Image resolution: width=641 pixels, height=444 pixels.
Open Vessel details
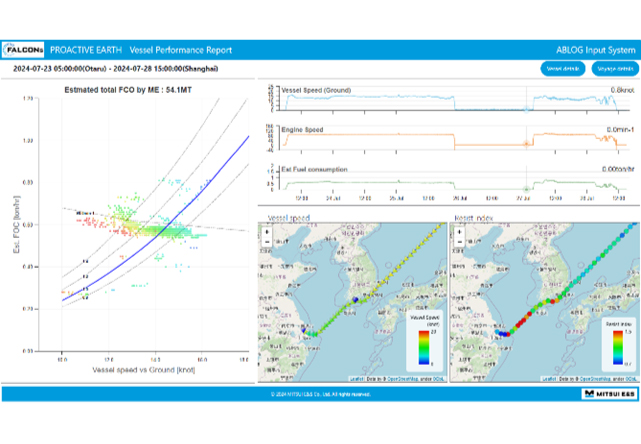point(559,69)
